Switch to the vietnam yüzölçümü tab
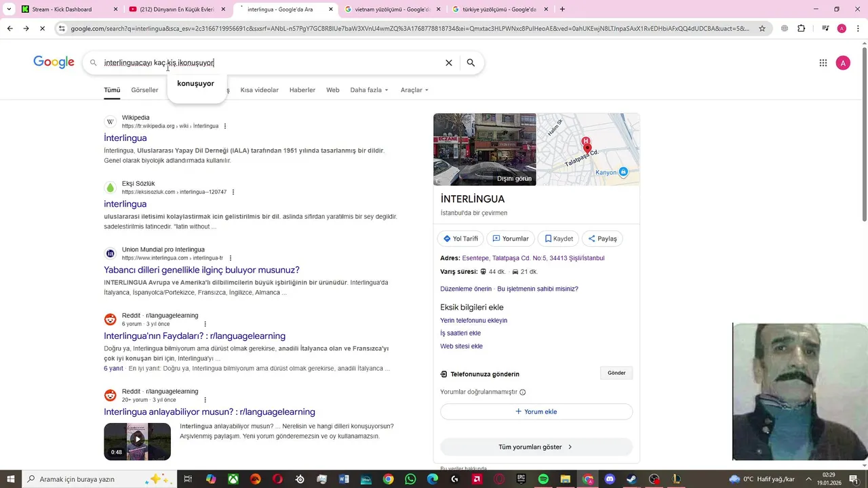This screenshot has width=868, height=488. pyautogui.click(x=391, y=9)
